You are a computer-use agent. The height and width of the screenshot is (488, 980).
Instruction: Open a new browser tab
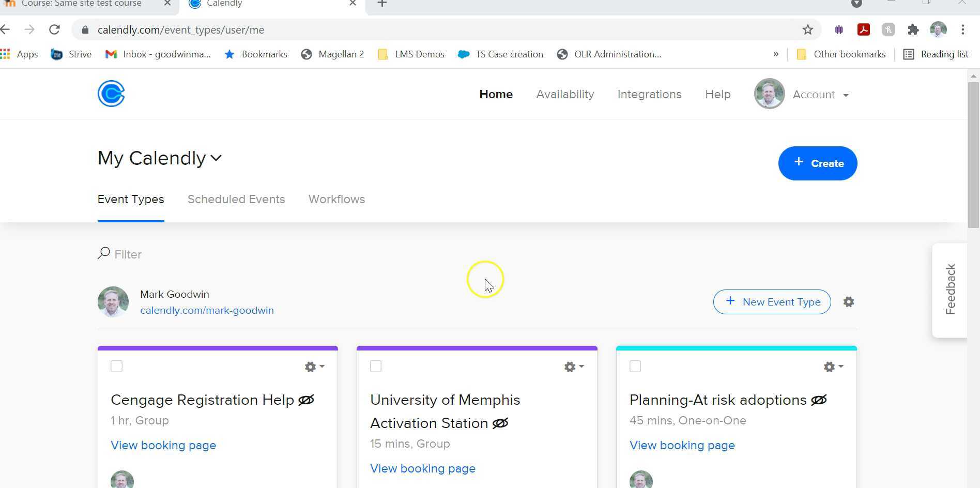click(x=382, y=4)
